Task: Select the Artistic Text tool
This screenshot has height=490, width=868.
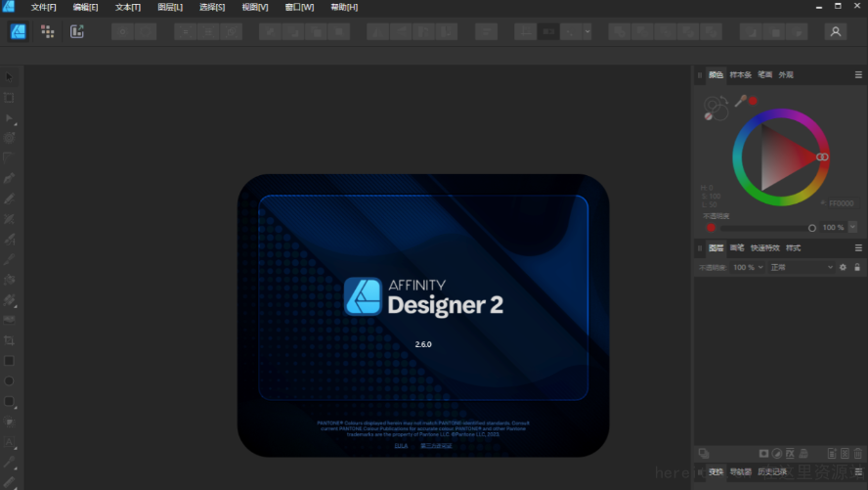Action: pos(9,442)
